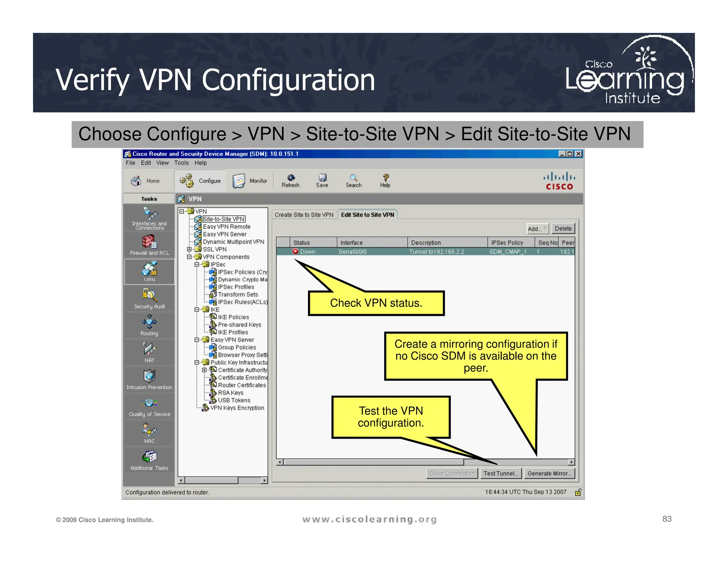The width and height of the screenshot is (728, 562).
Task: Open Intrusion Prevention task
Action: click(x=149, y=379)
